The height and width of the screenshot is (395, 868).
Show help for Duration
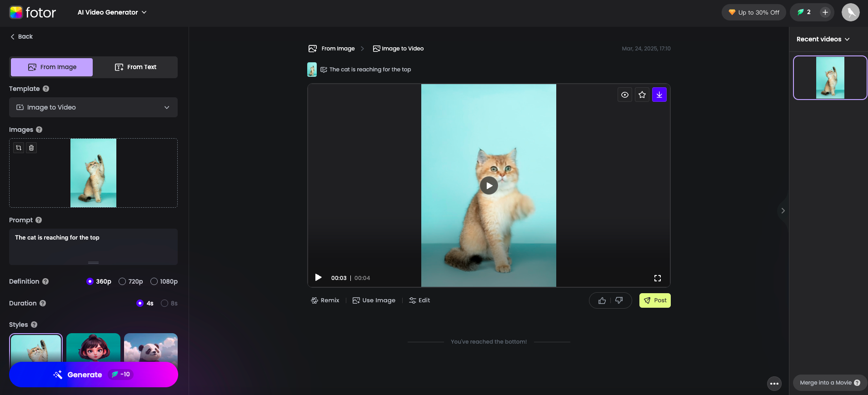coord(43,303)
